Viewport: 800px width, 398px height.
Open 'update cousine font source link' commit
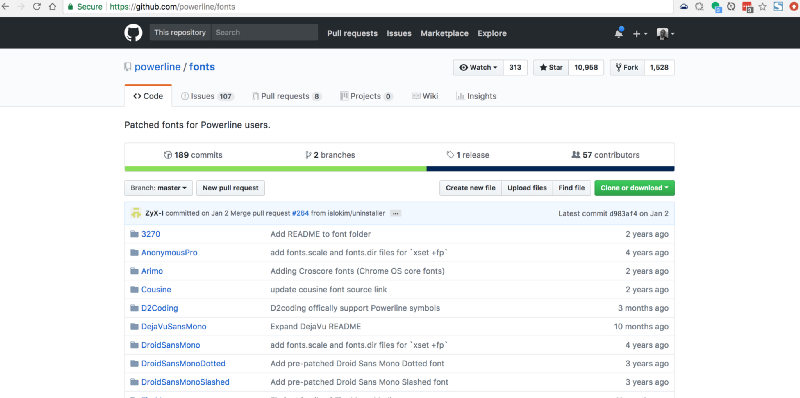point(329,289)
